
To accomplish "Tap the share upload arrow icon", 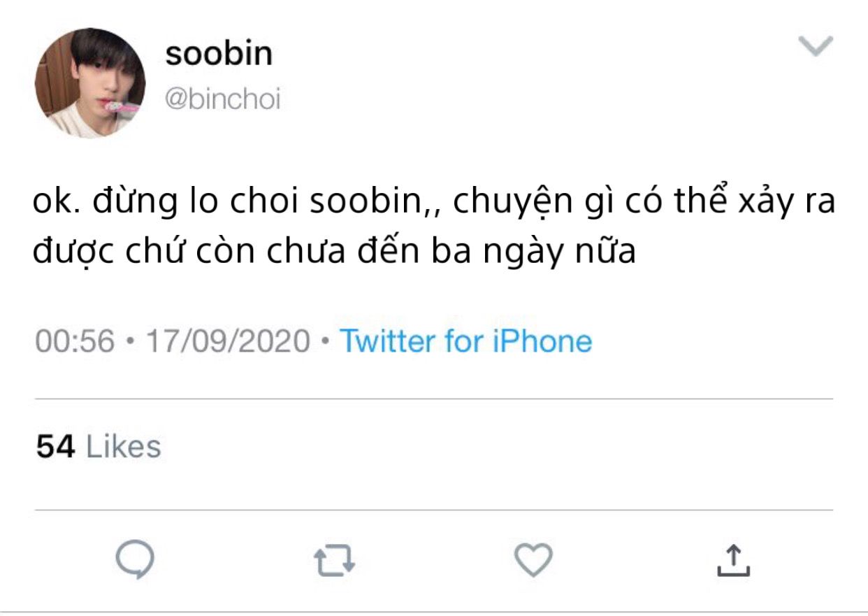I will [x=733, y=561].
